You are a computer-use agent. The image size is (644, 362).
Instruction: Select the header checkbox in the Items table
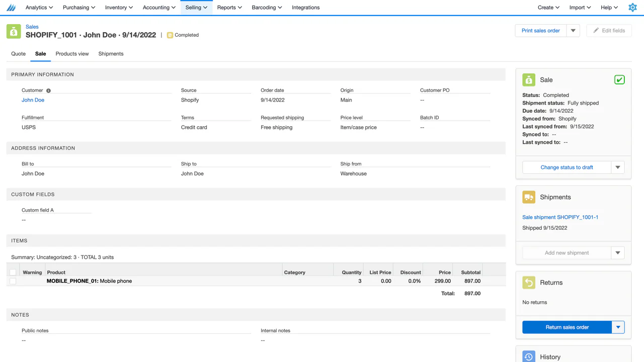13,272
